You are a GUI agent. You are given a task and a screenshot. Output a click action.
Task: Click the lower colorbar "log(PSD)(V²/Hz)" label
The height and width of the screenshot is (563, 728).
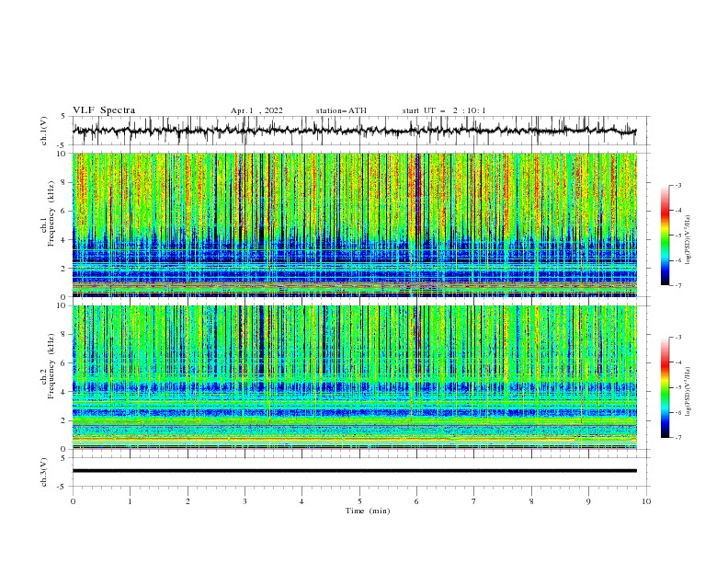point(688,391)
